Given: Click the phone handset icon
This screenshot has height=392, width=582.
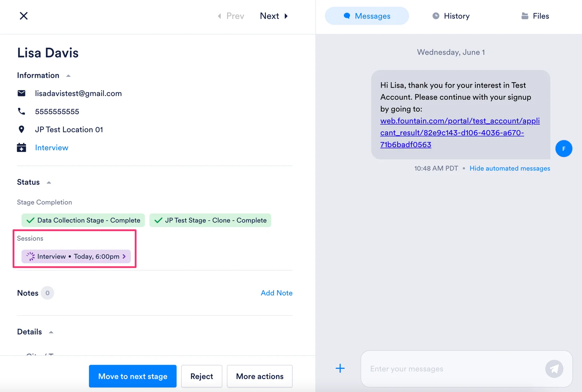Looking at the screenshot, I should point(21,111).
